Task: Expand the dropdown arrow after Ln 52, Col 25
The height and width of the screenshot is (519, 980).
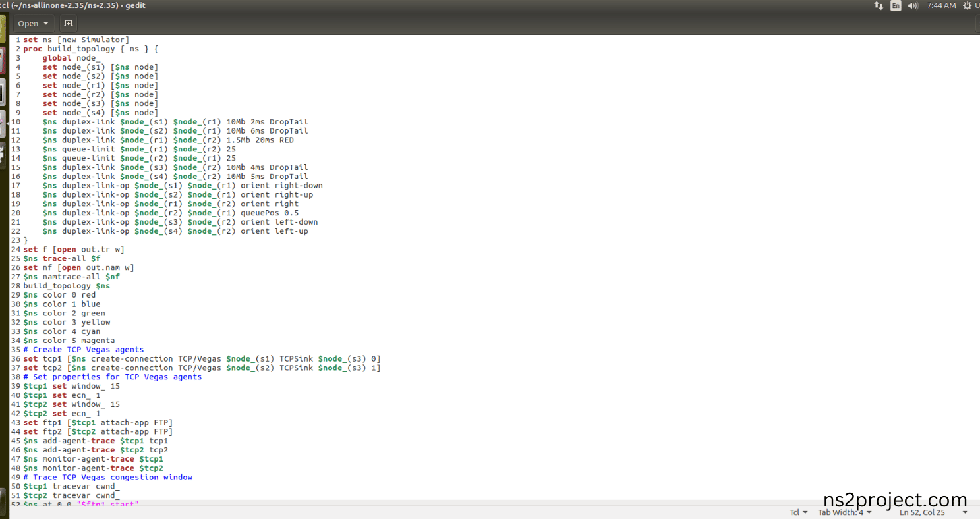Action: tap(966, 512)
